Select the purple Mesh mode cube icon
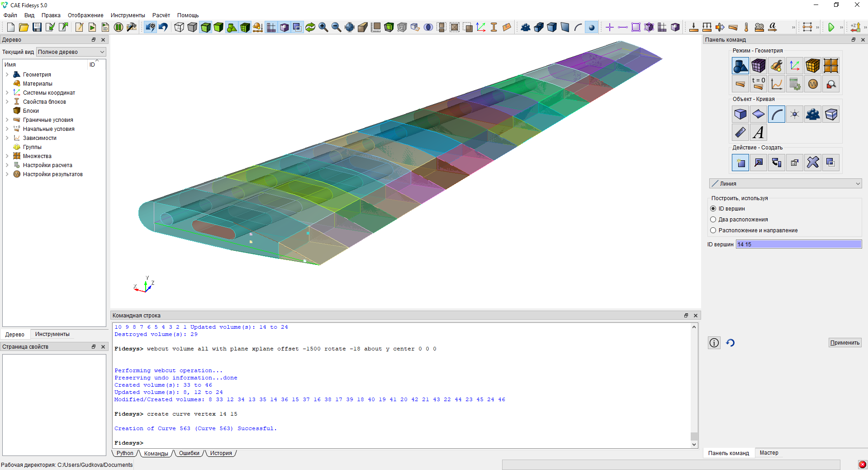 [759, 66]
